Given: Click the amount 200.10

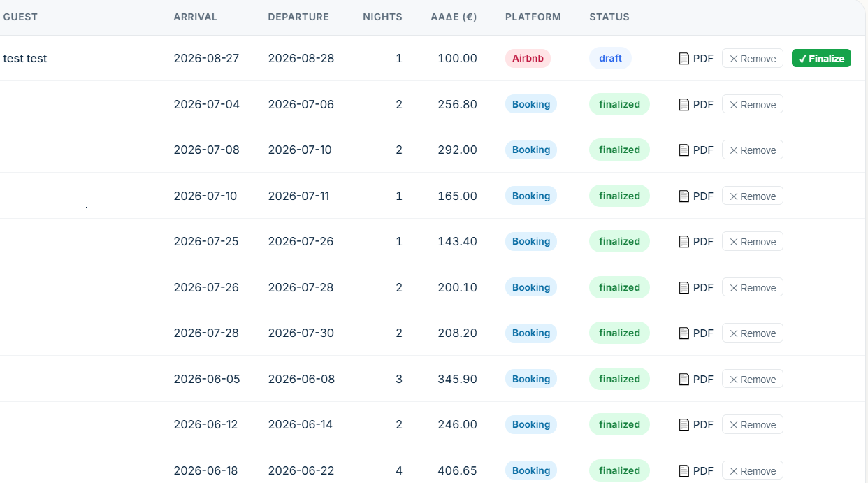Looking at the screenshot, I should pos(458,287).
